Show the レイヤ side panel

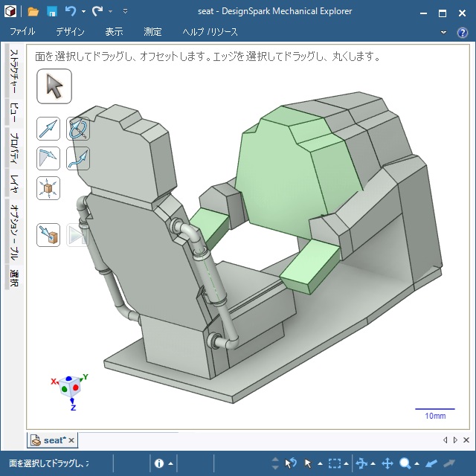point(13,181)
